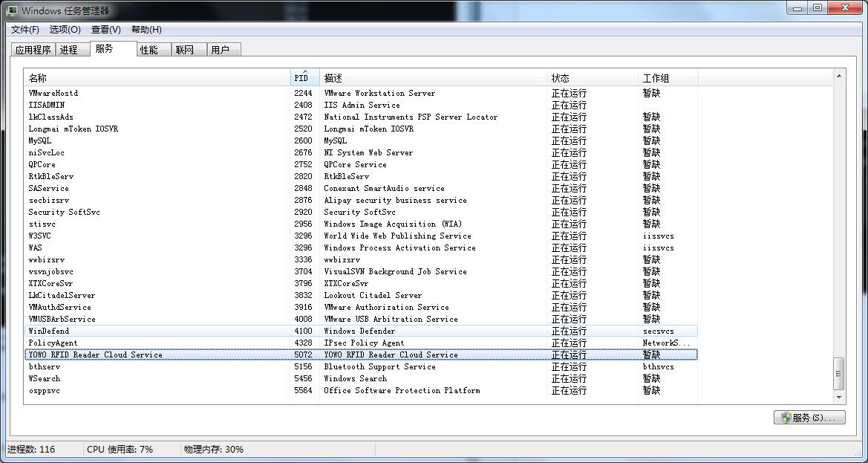This screenshot has width=868, height=463.
Task: Select the osppsvc service row
Action: (x=361, y=390)
